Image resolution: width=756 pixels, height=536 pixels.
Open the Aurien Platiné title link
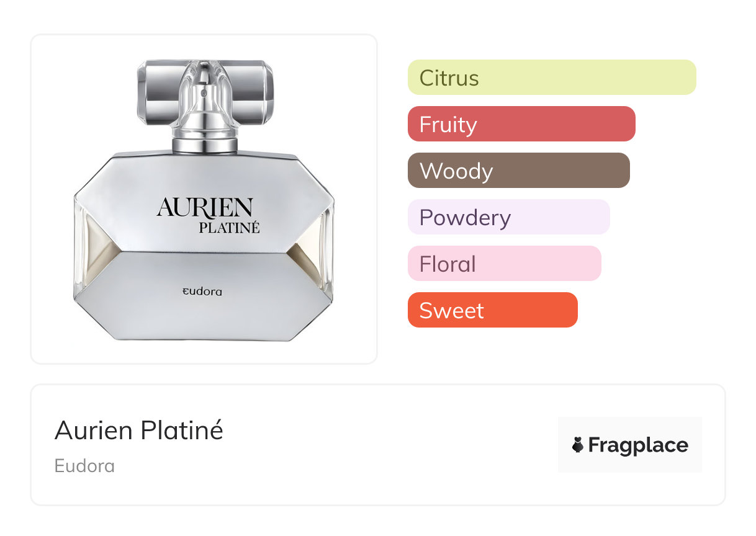pos(139,430)
